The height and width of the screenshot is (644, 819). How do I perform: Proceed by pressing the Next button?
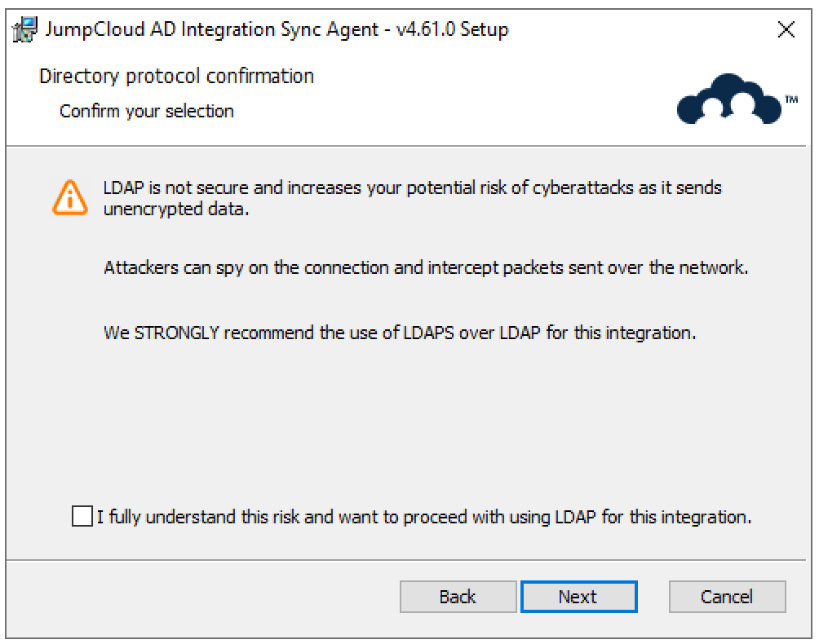[578, 597]
